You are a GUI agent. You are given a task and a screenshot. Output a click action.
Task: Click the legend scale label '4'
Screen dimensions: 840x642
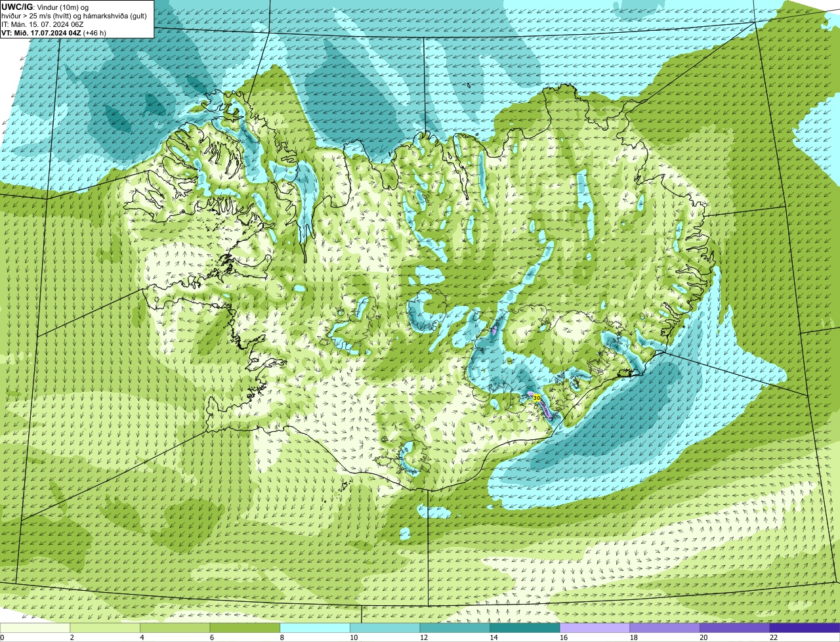pyautogui.click(x=142, y=637)
